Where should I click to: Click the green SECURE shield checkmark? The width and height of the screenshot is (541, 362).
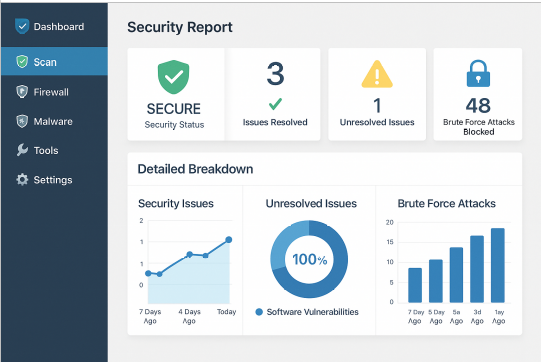[x=174, y=77]
